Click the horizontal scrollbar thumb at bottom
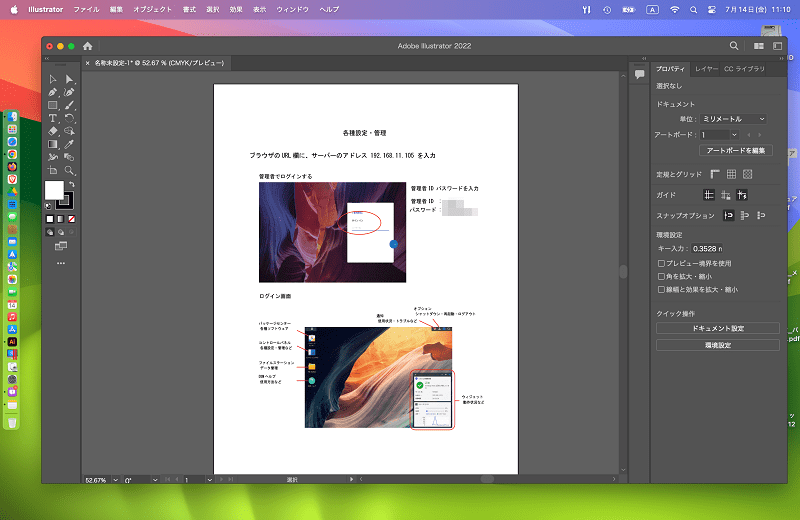This screenshot has height=520, width=800. pyautogui.click(x=487, y=479)
